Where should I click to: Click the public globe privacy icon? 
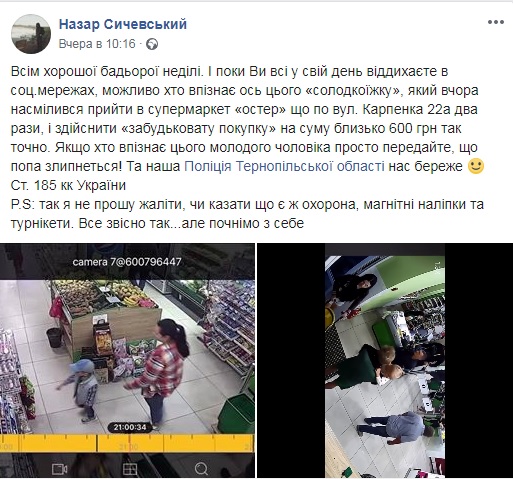tap(152, 44)
